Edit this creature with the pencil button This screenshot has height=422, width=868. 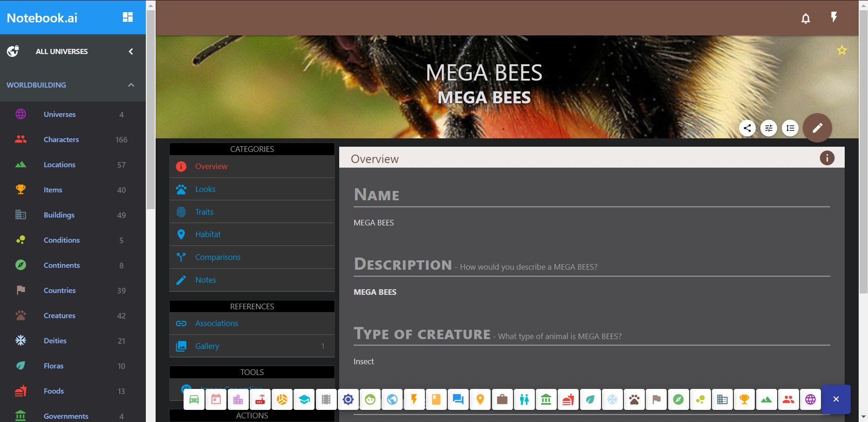click(817, 128)
